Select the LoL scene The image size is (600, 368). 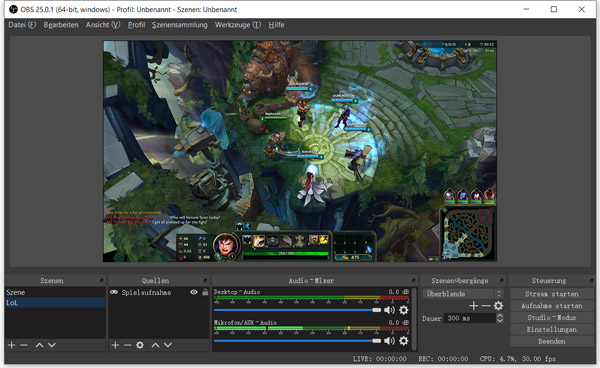click(55, 303)
